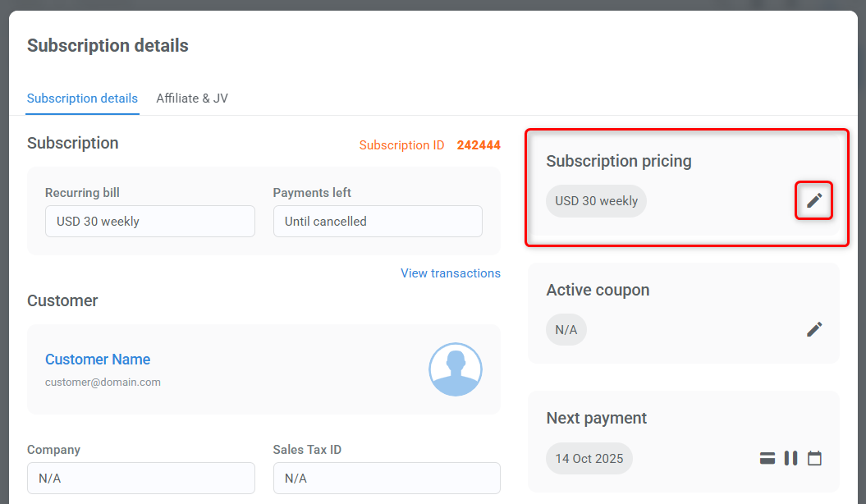Viewport: 866px width, 504px height.
Task: Click the Subscription ID 242444
Action: (x=480, y=144)
